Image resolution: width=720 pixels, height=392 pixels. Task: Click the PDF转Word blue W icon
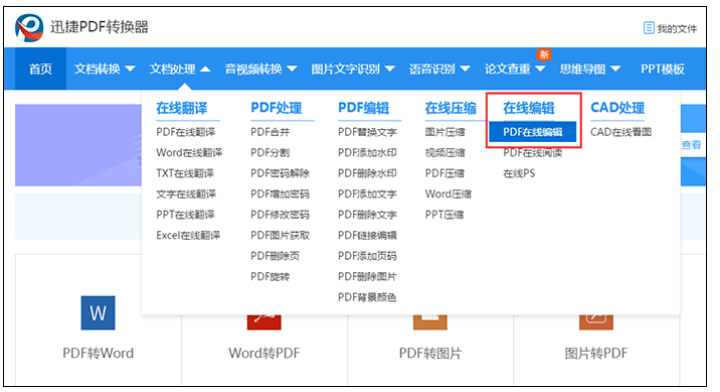(x=98, y=313)
